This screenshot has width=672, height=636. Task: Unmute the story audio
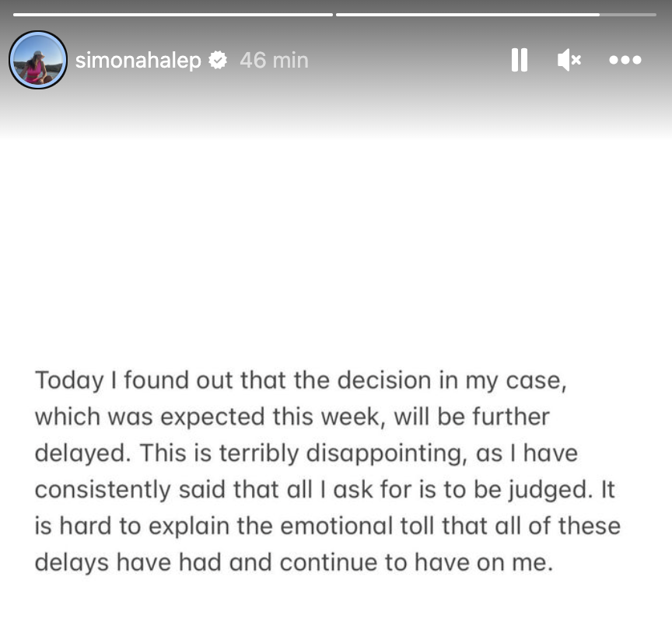[x=569, y=60]
